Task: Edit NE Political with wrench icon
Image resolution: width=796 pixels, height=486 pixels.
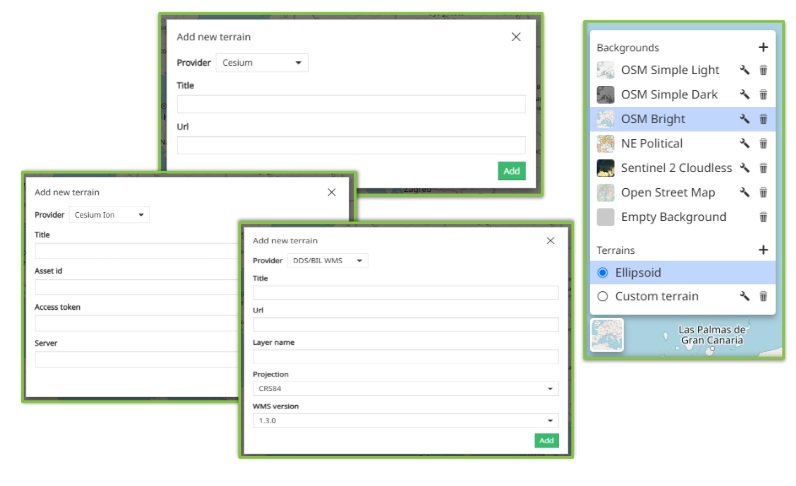Action: point(744,143)
